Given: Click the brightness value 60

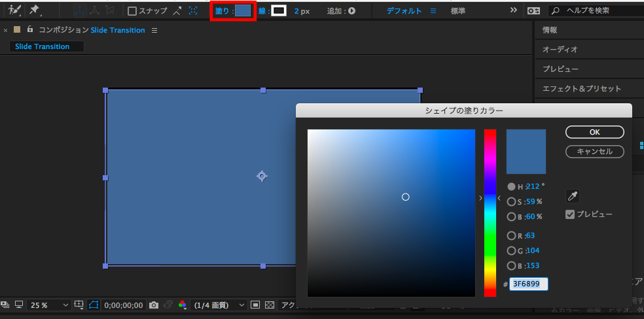Looking at the screenshot, I should pyautogui.click(x=531, y=216).
